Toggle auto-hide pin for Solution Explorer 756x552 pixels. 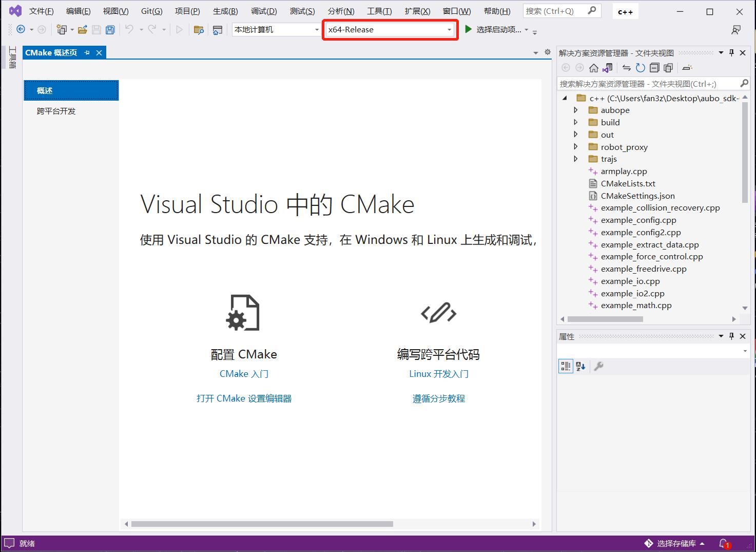(x=732, y=52)
